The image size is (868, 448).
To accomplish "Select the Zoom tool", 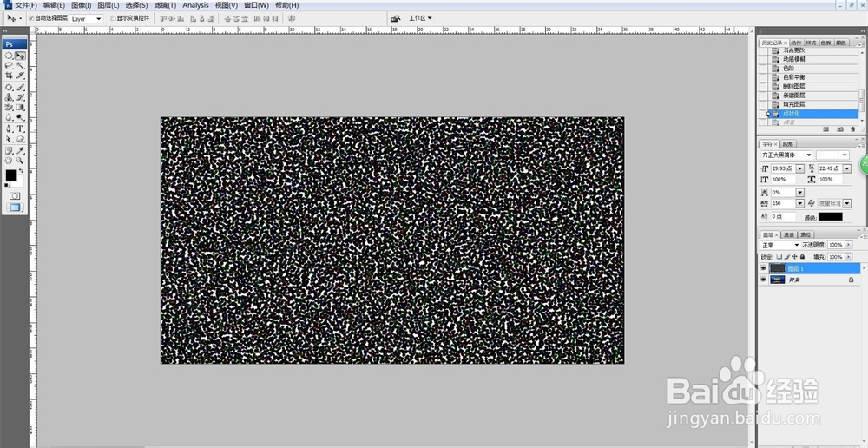I will click(20, 160).
